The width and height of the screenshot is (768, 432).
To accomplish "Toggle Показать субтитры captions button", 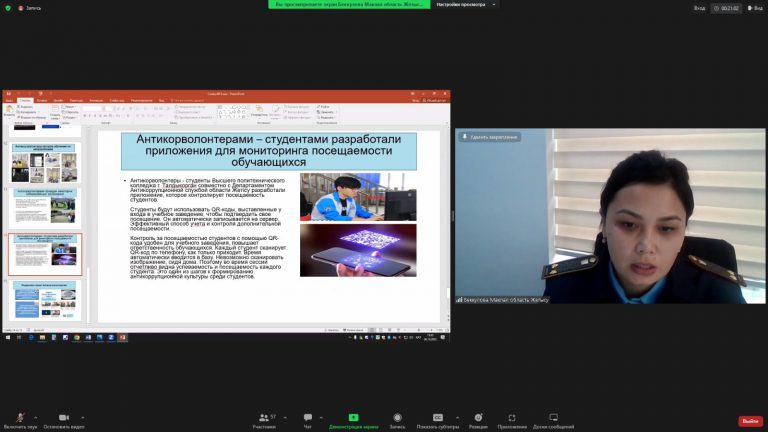I will tap(438, 417).
